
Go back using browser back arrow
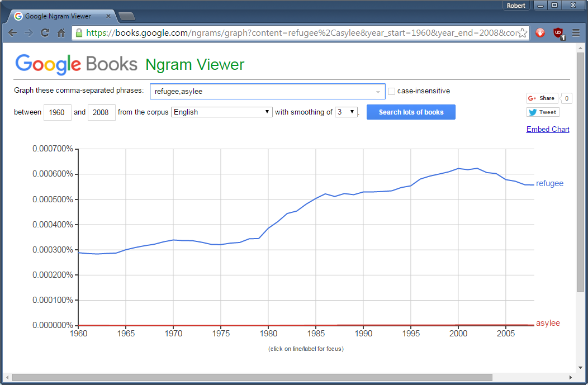(12, 33)
